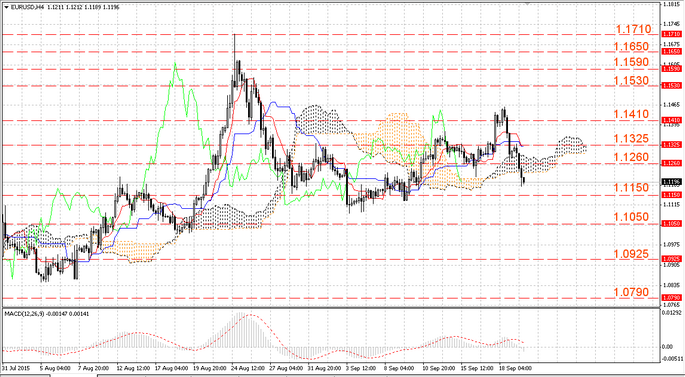Select the red 1.0790 price axis tag
Screen dimensions: 685x377
tap(671, 297)
